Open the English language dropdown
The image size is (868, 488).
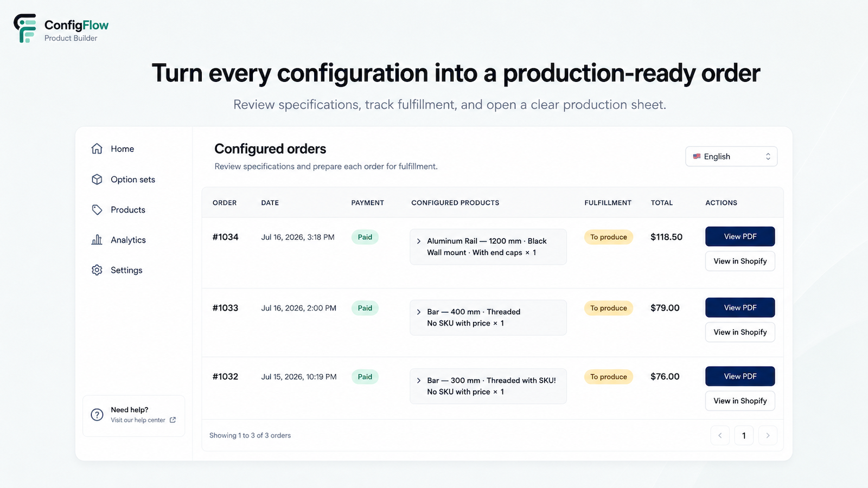pyautogui.click(x=731, y=156)
